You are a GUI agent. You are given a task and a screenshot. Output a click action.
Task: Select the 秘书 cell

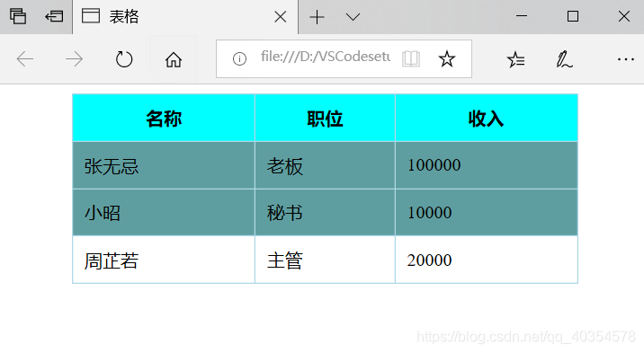click(x=325, y=213)
